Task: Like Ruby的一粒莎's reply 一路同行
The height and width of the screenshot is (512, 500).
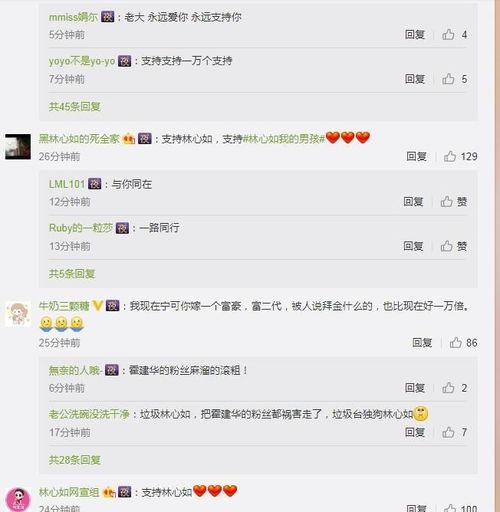Action: pos(453,246)
